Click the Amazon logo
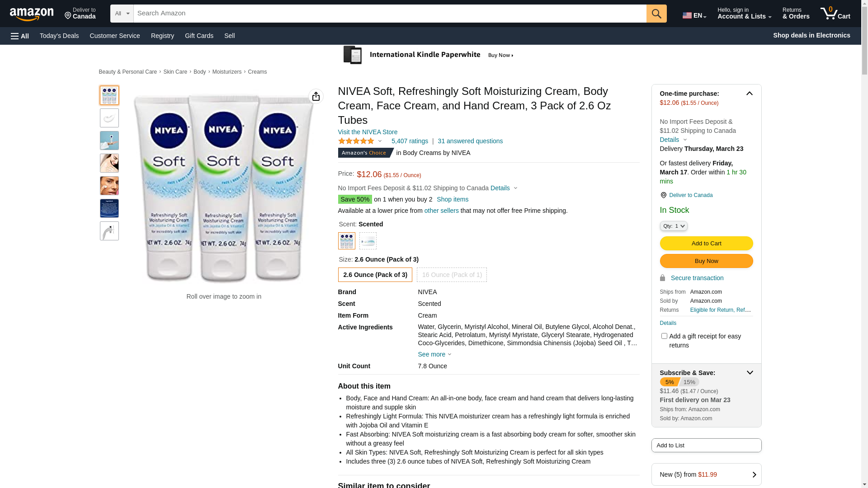868x488 pixels. click(x=32, y=14)
